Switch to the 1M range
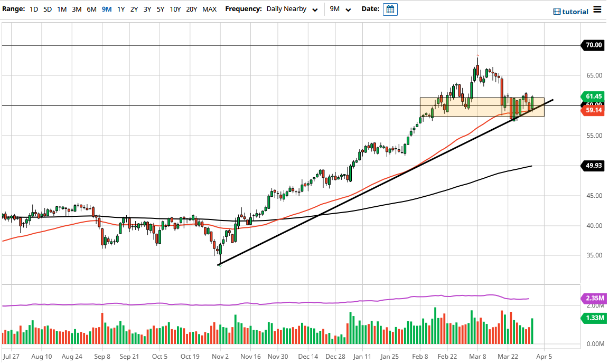 61,9
